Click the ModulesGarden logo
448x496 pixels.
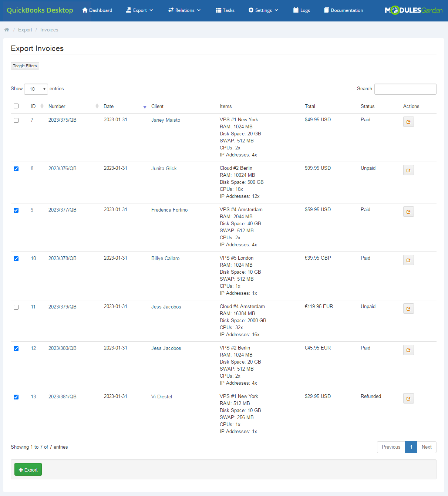[413, 10]
